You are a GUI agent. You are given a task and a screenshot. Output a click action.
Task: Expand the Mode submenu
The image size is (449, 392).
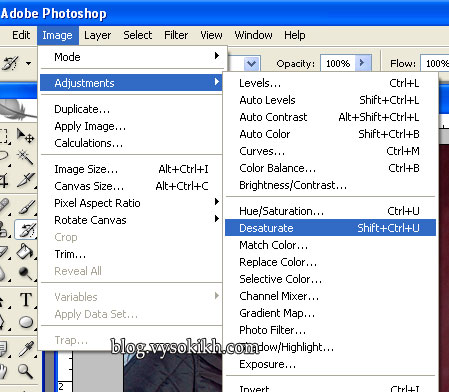pyautogui.click(x=131, y=57)
